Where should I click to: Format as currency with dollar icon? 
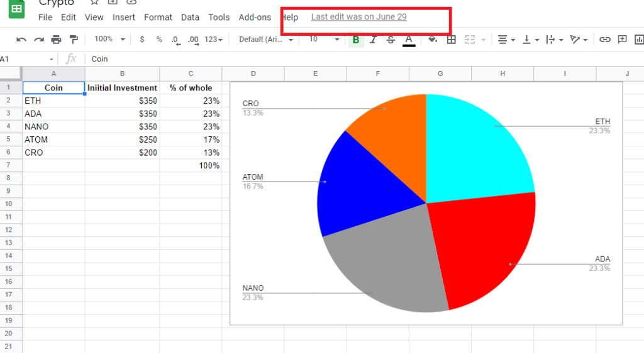click(x=142, y=40)
